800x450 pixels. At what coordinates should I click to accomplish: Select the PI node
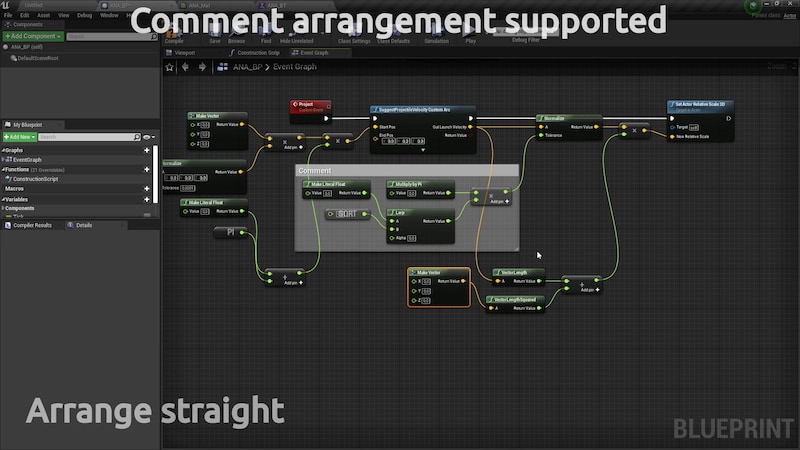pos(230,232)
